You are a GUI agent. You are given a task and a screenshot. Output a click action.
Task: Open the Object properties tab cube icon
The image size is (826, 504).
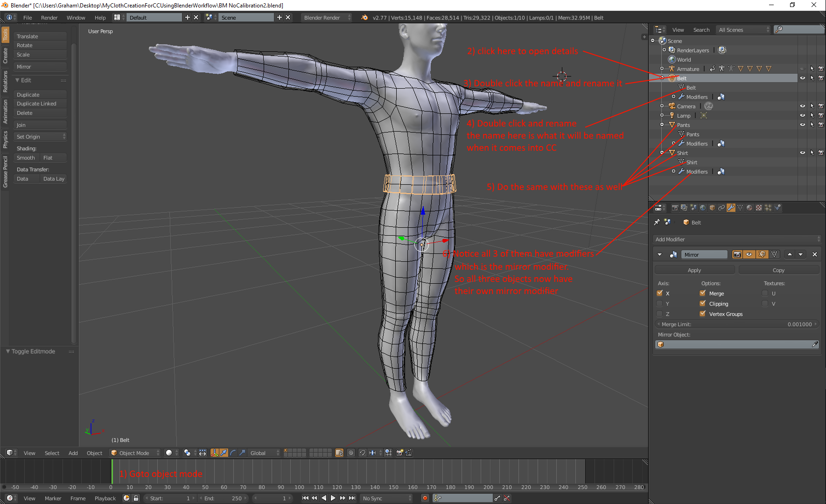(712, 208)
